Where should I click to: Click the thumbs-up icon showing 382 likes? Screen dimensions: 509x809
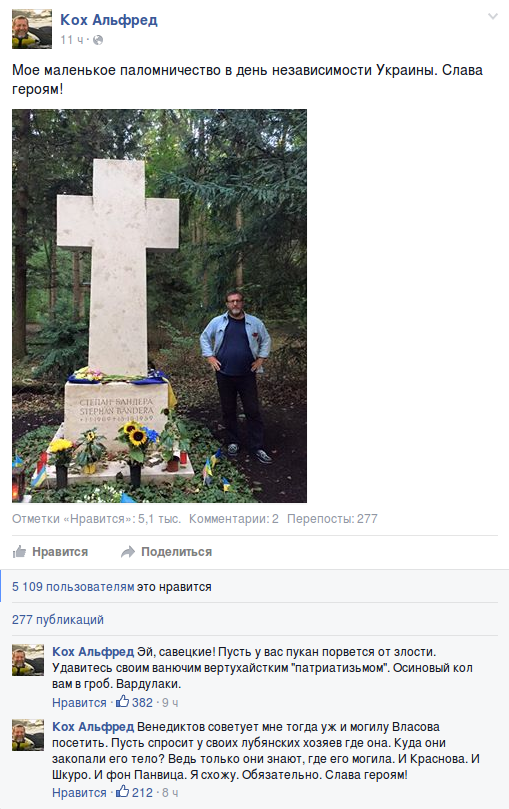point(122,701)
